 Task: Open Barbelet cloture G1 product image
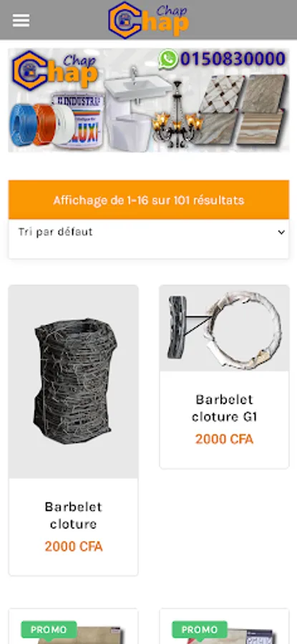click(224, 328)
